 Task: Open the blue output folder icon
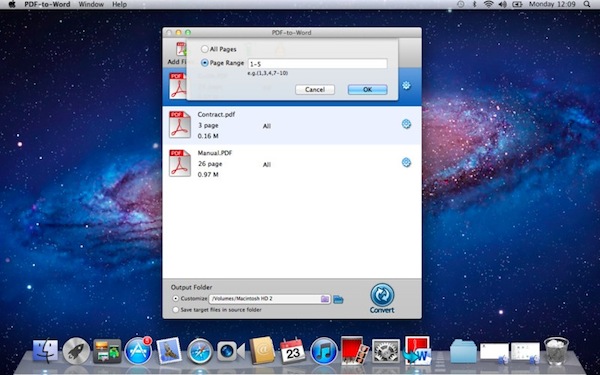pos(338,299)
